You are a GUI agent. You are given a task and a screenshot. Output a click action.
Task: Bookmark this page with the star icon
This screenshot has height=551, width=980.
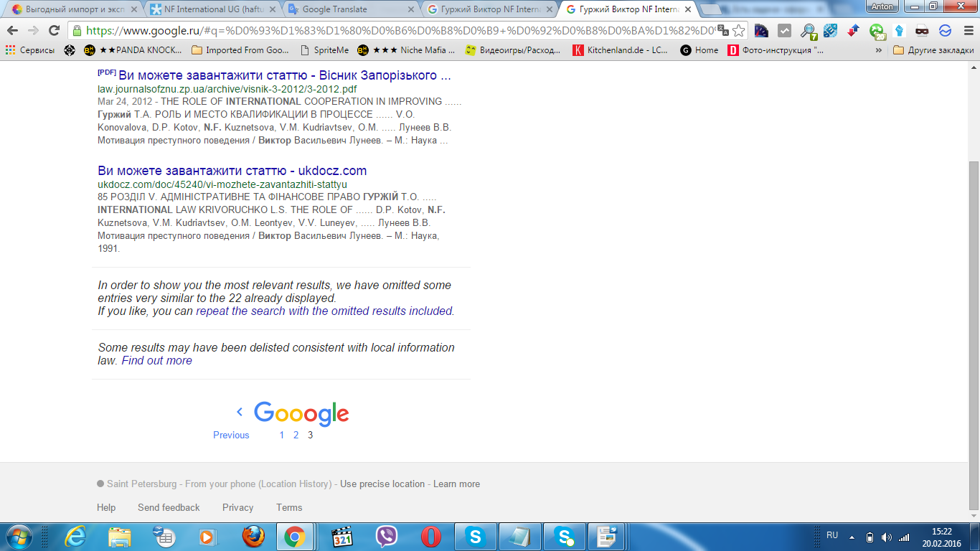(738, 31)
